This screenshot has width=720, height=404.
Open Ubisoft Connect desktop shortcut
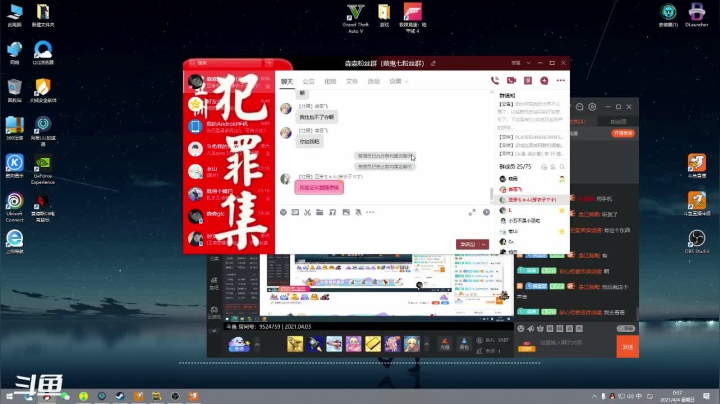(x=15, y=207)
